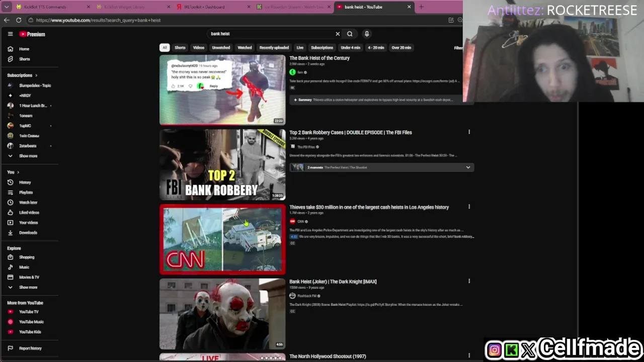Open The Bank Heist of the Century title
The width and height of the screenshot is (644, 362).
pos(319,58)
